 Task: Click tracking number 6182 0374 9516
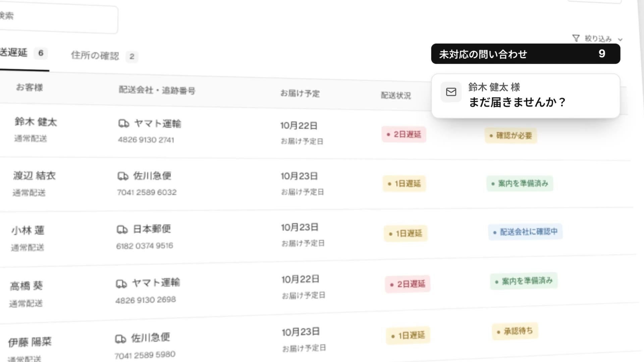pos(145,246)
